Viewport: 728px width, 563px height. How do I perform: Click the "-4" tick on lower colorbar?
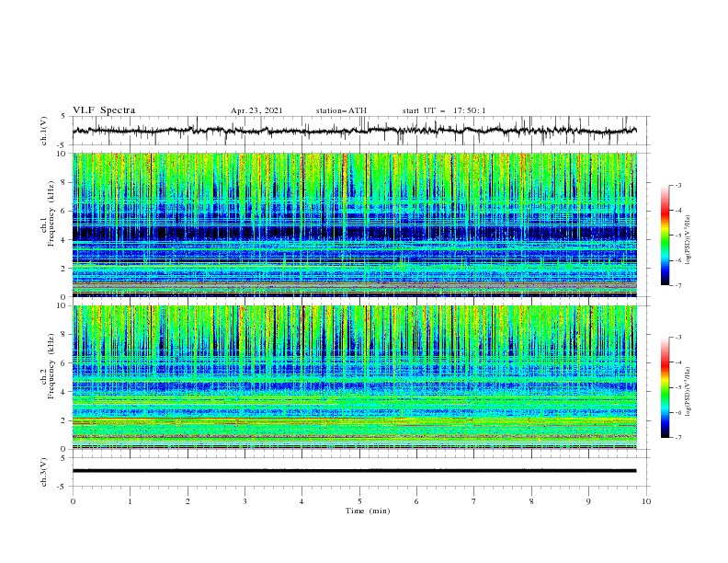pos(677,362)
